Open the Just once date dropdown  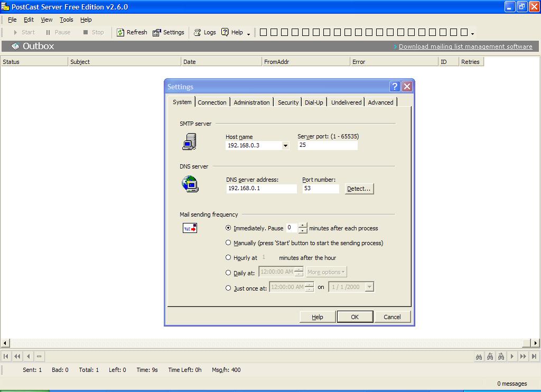(x=369, y=287)
